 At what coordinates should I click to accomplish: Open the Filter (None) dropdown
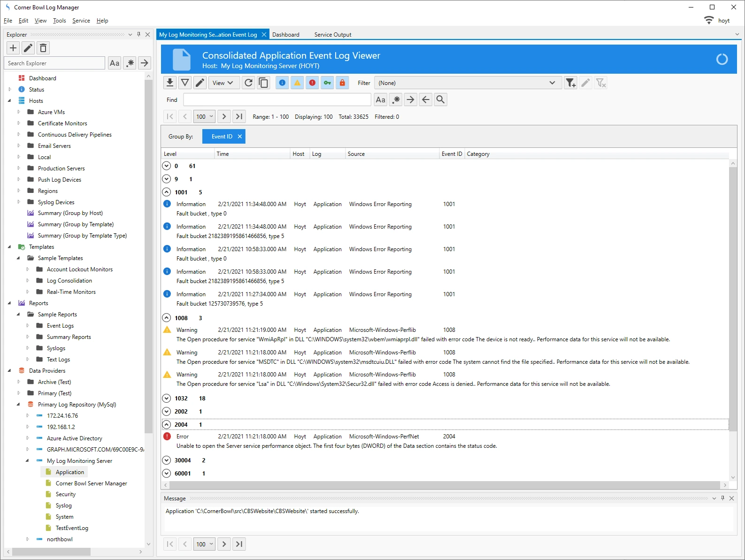467,83
